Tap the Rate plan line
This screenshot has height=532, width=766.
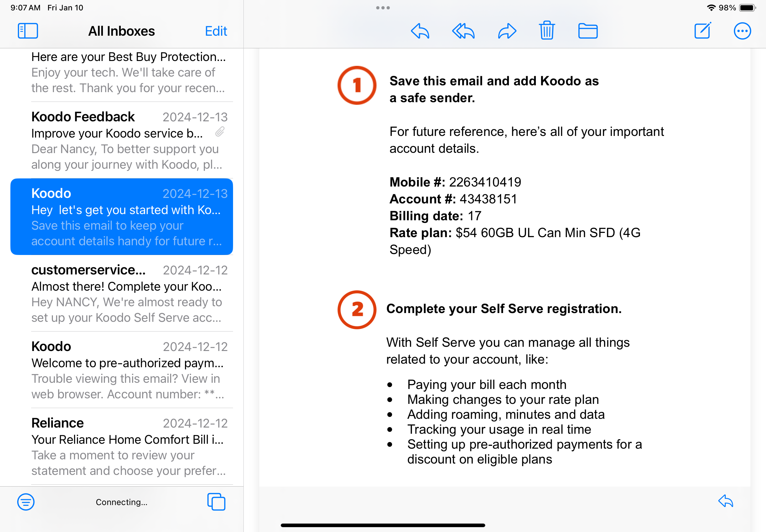point(515,241)
